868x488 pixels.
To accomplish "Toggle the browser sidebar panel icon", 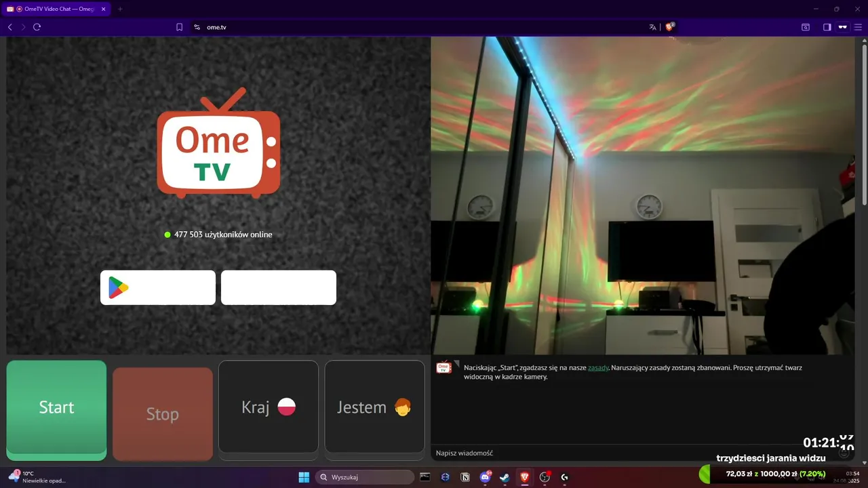I will (827, 27).
